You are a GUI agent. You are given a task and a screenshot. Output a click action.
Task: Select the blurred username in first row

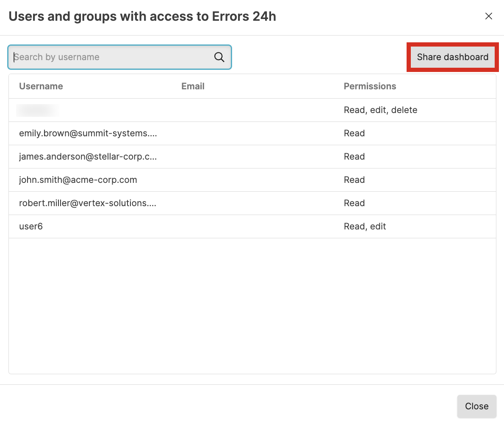38,110
